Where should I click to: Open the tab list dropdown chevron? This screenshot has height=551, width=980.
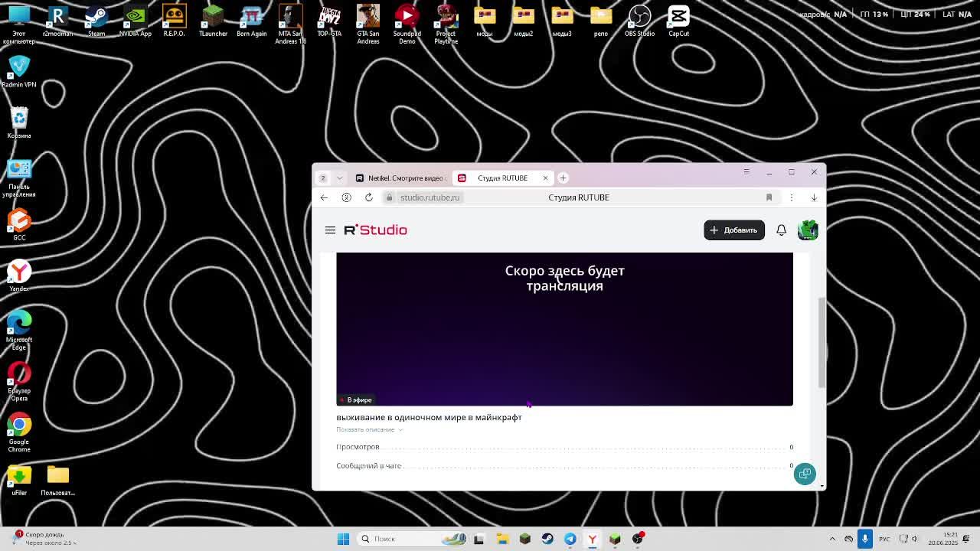coord(339,178)
